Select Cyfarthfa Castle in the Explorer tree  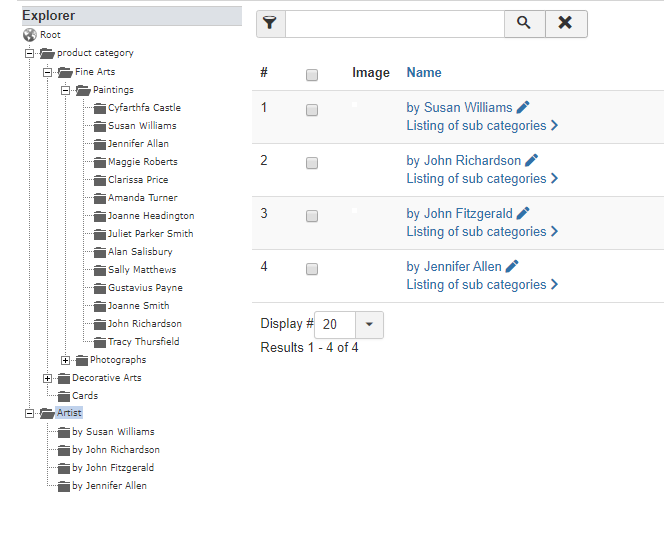point(144,108)
